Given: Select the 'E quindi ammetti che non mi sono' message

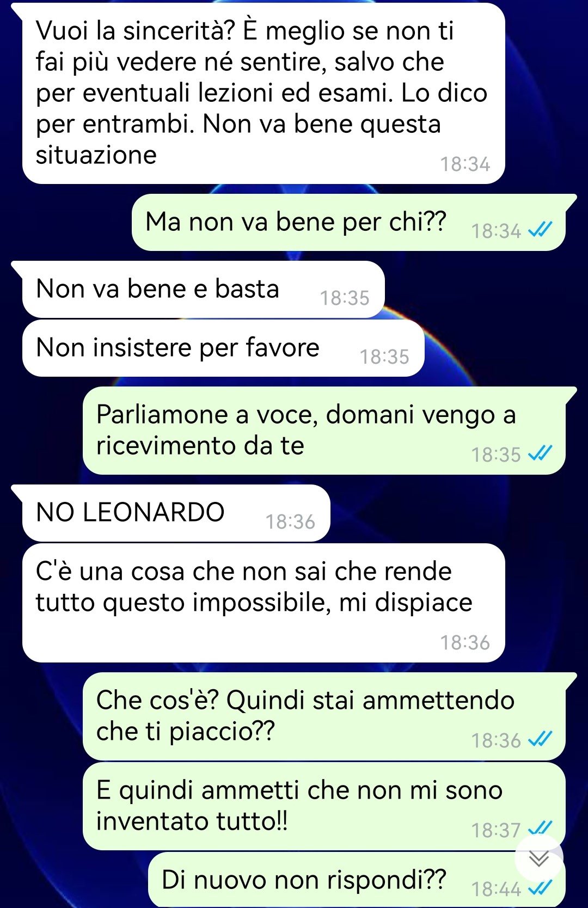Looking at the screenshot, I should tap(324, 806).
